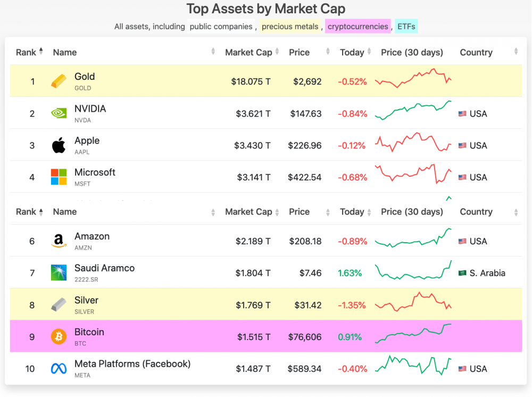
Task: Open the precious metals category
Action: pos(290,26)
